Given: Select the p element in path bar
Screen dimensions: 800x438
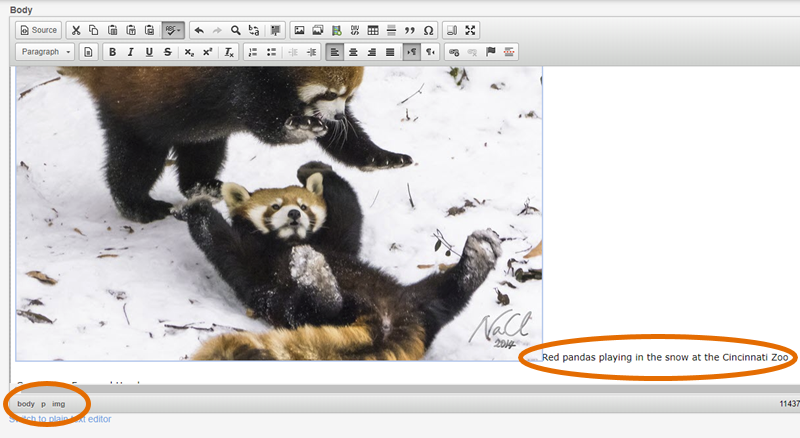Looking at the screenshot, I should tap(43, 404).
